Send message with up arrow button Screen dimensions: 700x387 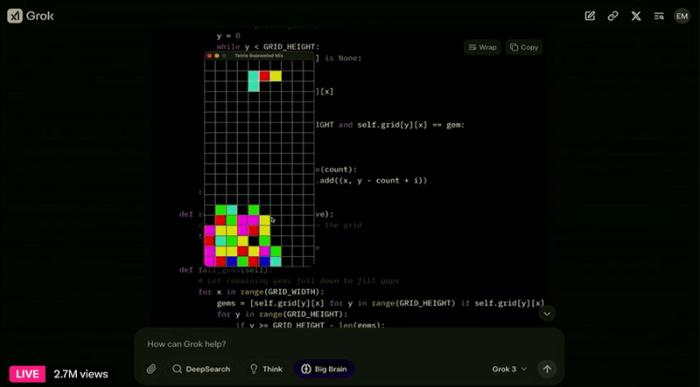point(547,369)
